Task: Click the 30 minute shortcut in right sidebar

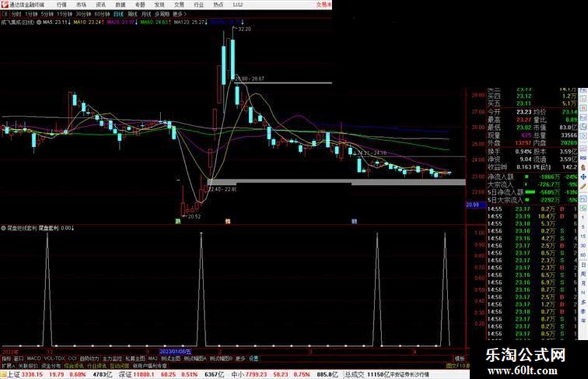Action: coord(583,246)
